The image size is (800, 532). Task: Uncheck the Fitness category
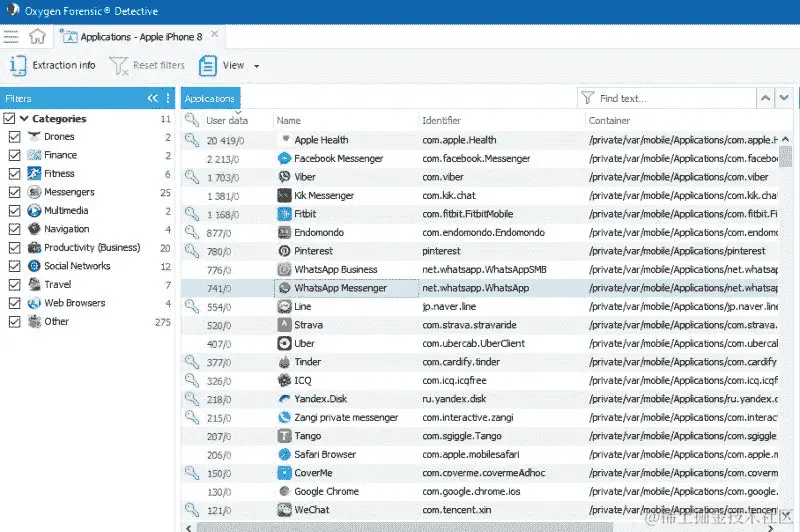pos(15,174)
